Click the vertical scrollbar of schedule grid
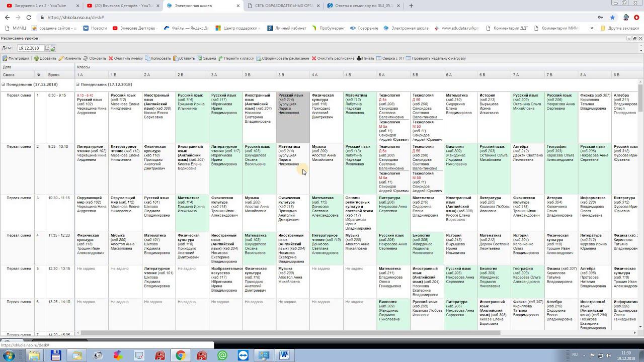The height and width of the screenshot is (362, 644). (640, 98)
